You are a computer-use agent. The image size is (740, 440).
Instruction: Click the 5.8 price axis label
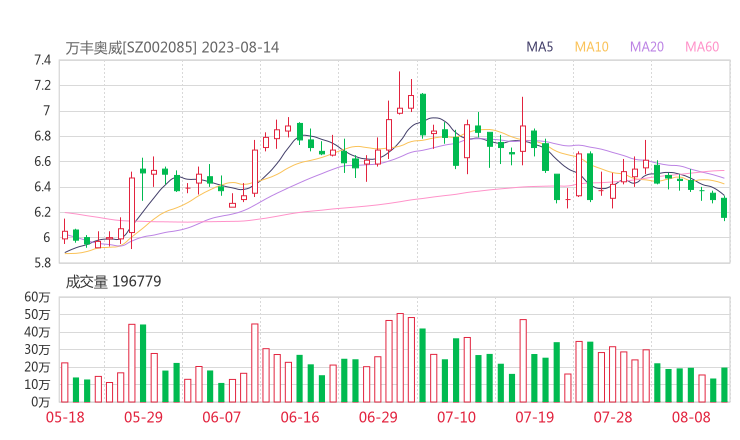42,262
